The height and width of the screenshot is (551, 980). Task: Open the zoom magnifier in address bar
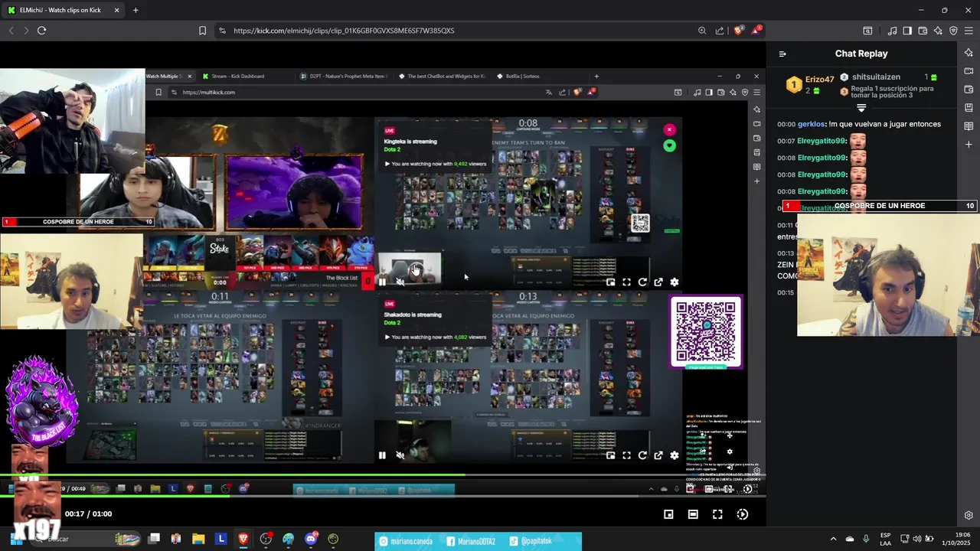tap(702, 31)
